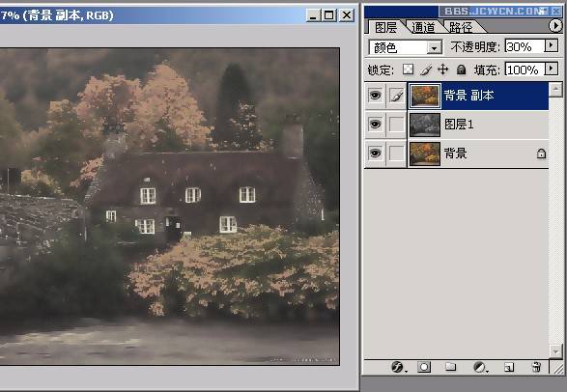Switch to the 通道 tab
The width and height of the screenshot is (567, 392).
[x=423, y=27]
